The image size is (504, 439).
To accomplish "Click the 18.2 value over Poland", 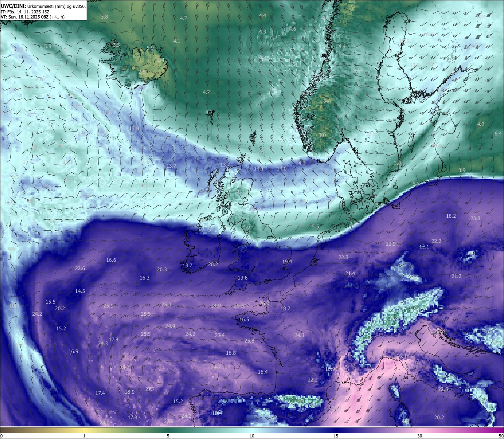I will tap(451, 216).
